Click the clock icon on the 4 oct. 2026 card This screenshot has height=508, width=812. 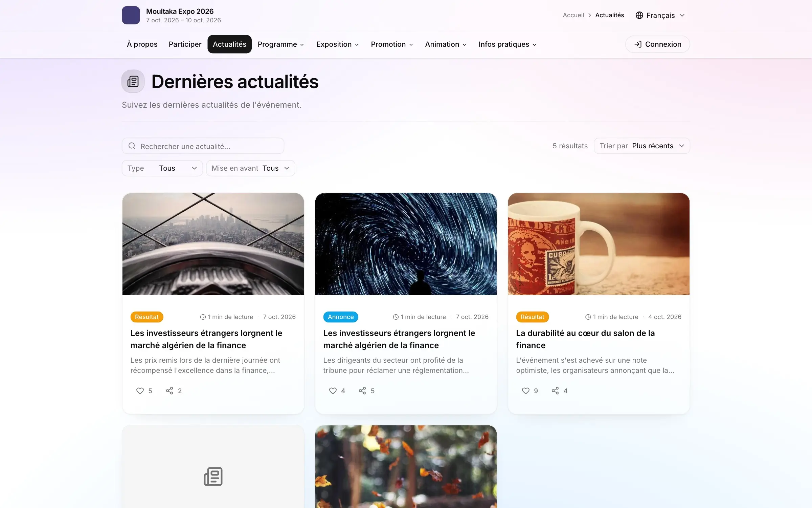point(588,317)
